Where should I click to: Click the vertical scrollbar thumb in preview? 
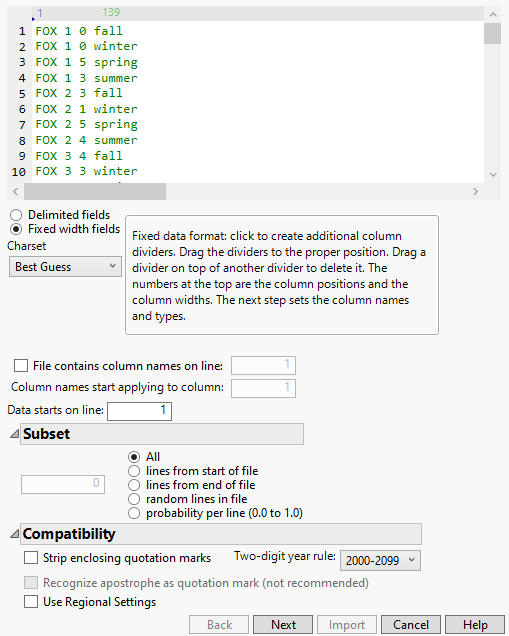[x=492, y=33]
